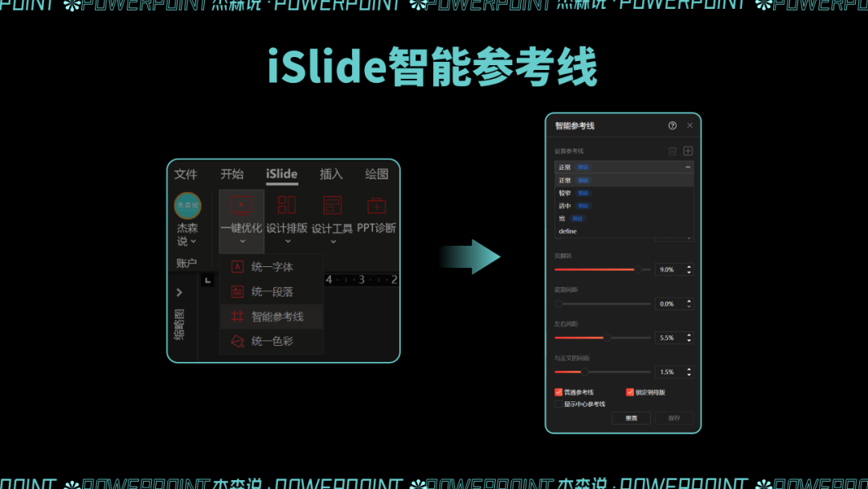868x489 pixels.
Task: Switch to the 开始 tab
Action: (x=231, y=174)
